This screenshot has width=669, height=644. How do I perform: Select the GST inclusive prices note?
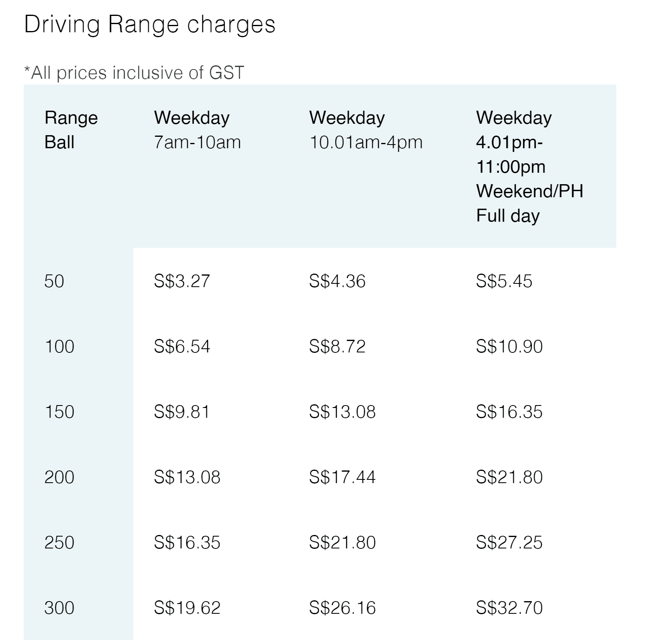(x=134, y=73)
